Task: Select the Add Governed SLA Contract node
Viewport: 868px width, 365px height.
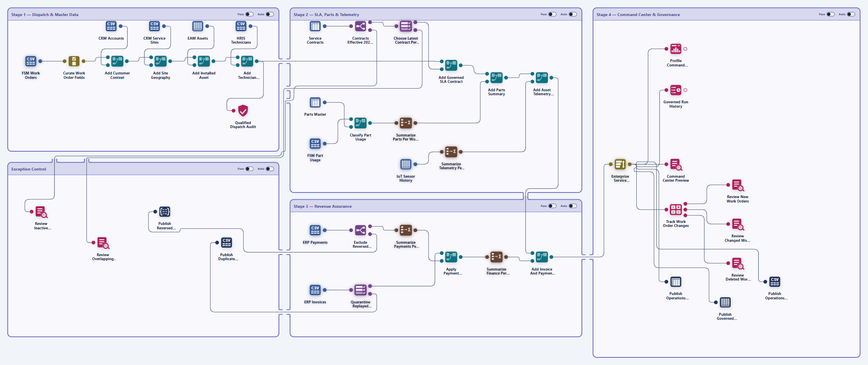Action: click(451, 66)
